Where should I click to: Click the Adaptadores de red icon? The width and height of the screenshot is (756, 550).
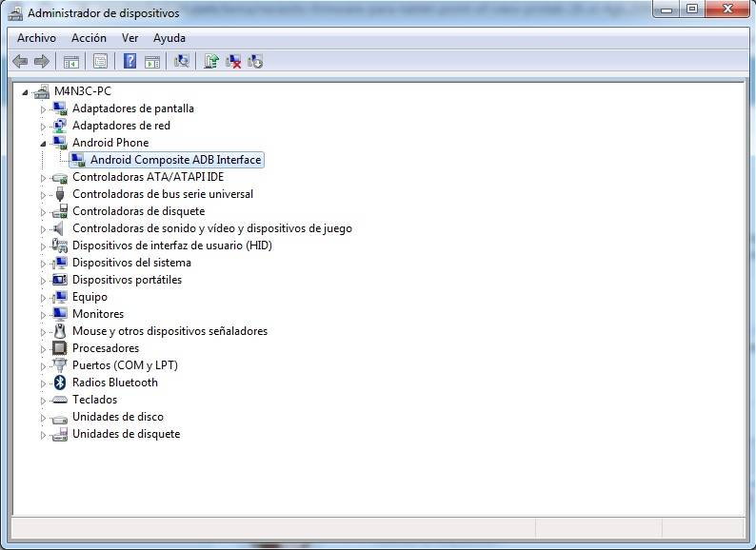(x=60, y=126)
